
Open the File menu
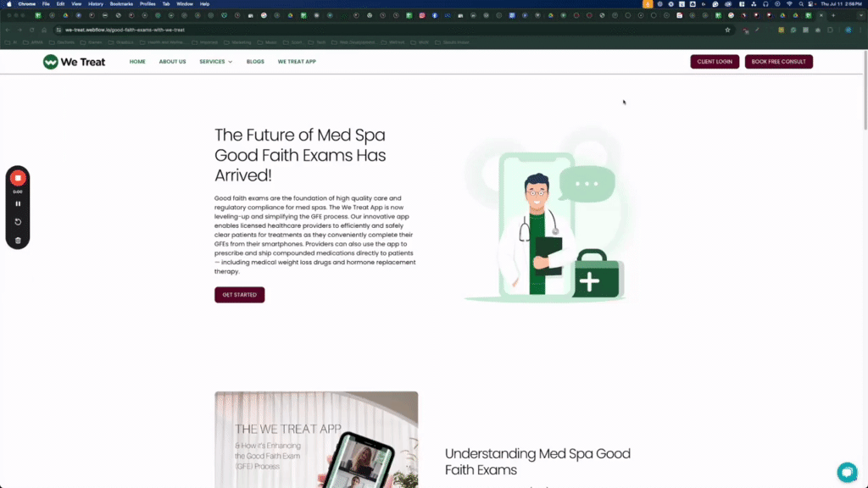[46, 4]
